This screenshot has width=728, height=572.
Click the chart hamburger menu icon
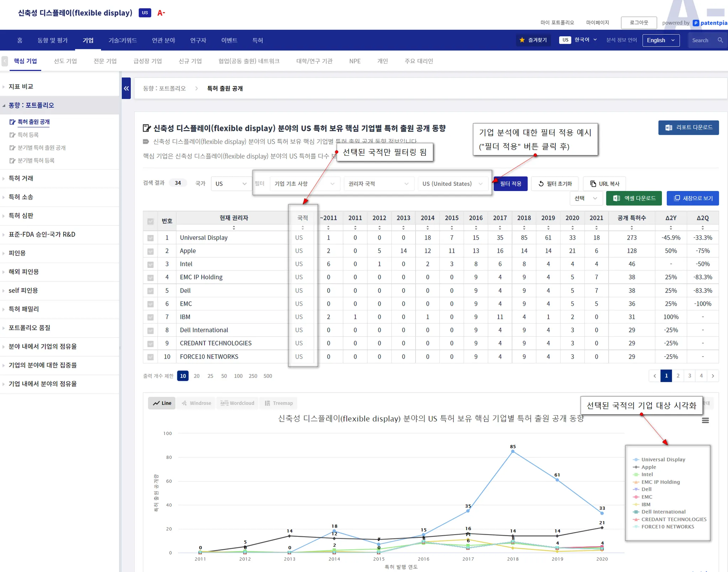click(x=705, y=420)
